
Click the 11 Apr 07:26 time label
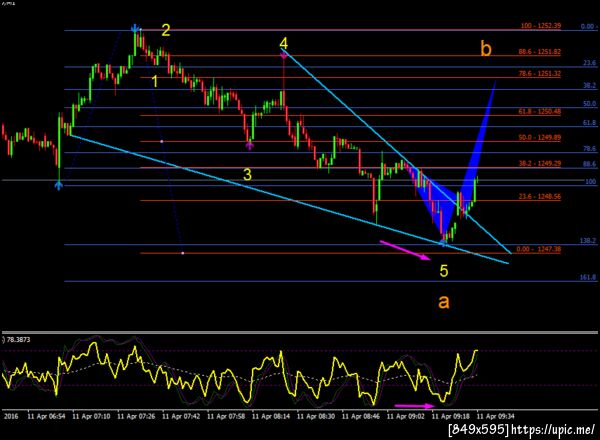point(136,416)
